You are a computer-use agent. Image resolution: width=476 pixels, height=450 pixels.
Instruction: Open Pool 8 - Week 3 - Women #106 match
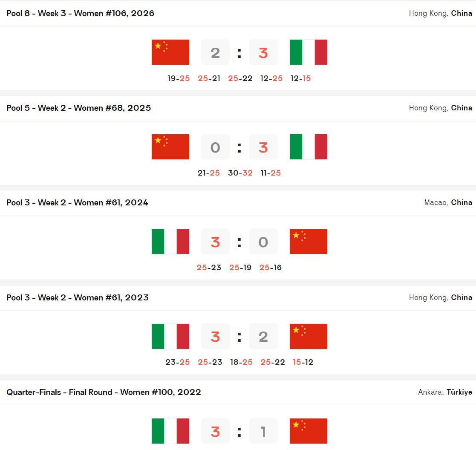click(80, 13)
